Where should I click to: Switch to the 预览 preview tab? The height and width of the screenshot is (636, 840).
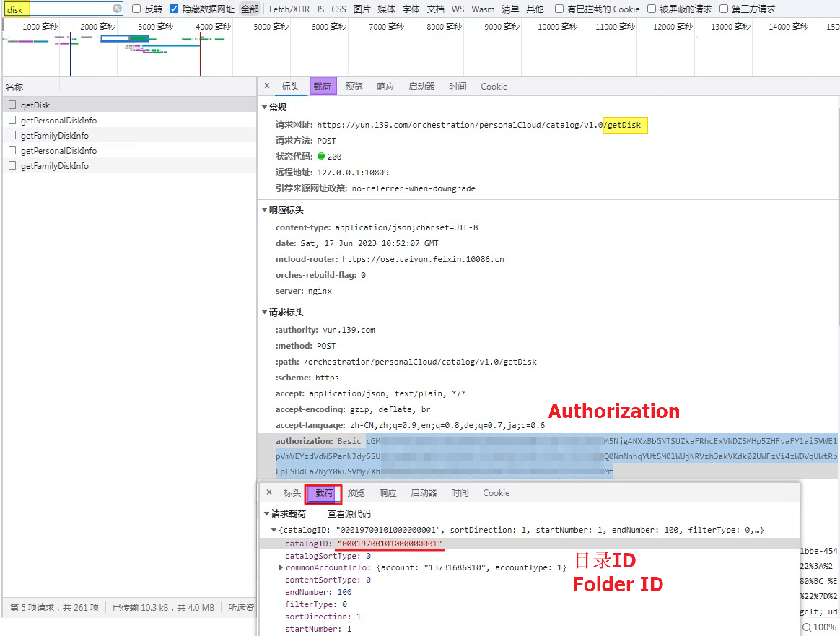pyautogui.click(x=354, y=87)
